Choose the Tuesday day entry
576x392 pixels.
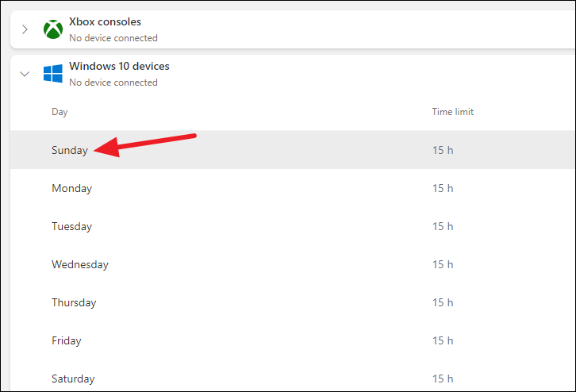(x=71, y=226)
